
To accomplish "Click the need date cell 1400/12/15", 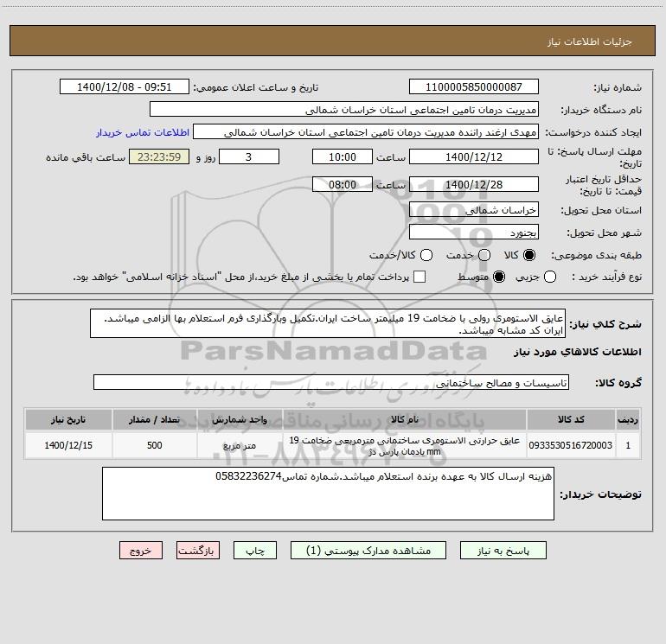I will [x=68, y=445].
